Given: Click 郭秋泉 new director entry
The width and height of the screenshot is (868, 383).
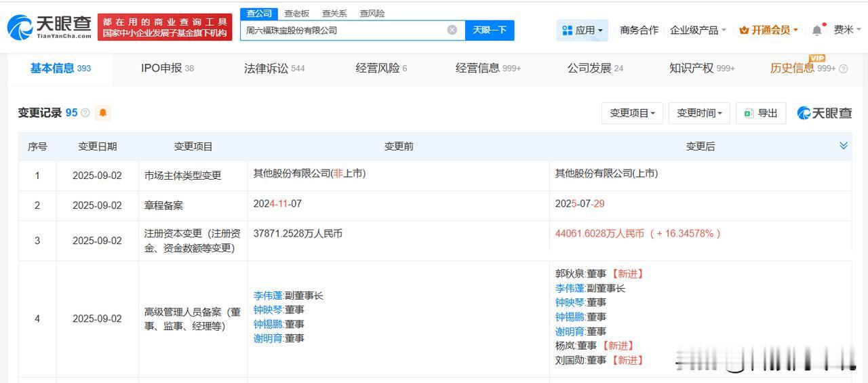Looking at the screenshot, I should pos(599,274).
